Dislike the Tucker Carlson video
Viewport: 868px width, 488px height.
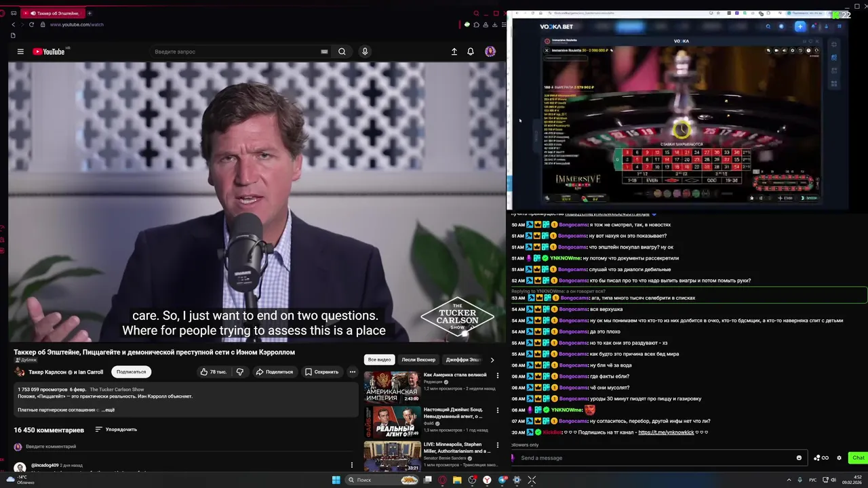click(239, 371)
